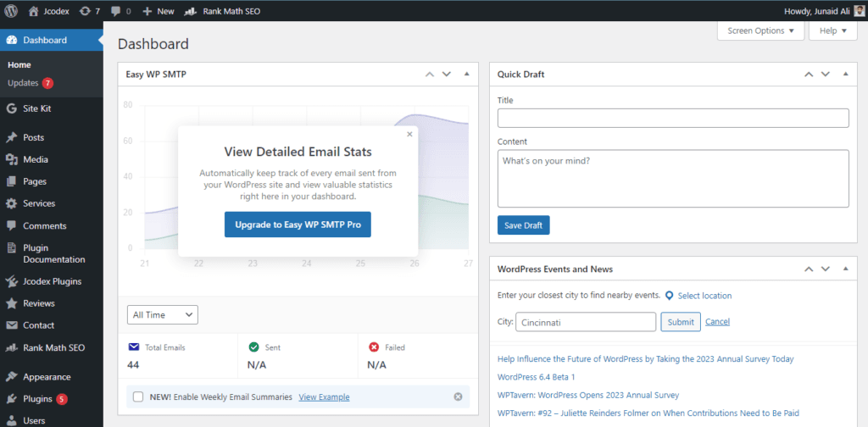Dismiss the weekly summaries notice
The image size is (868, 427).
coord(458,396)
